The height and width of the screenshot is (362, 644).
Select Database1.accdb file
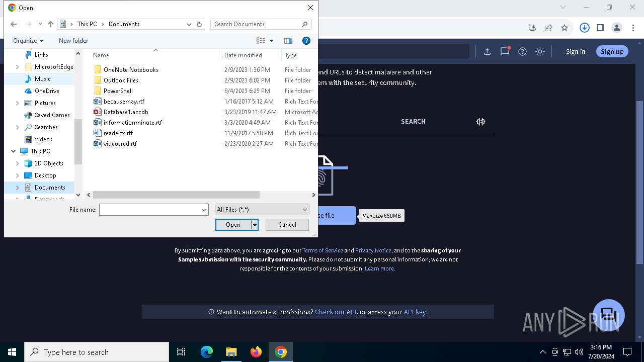[126, 112]
